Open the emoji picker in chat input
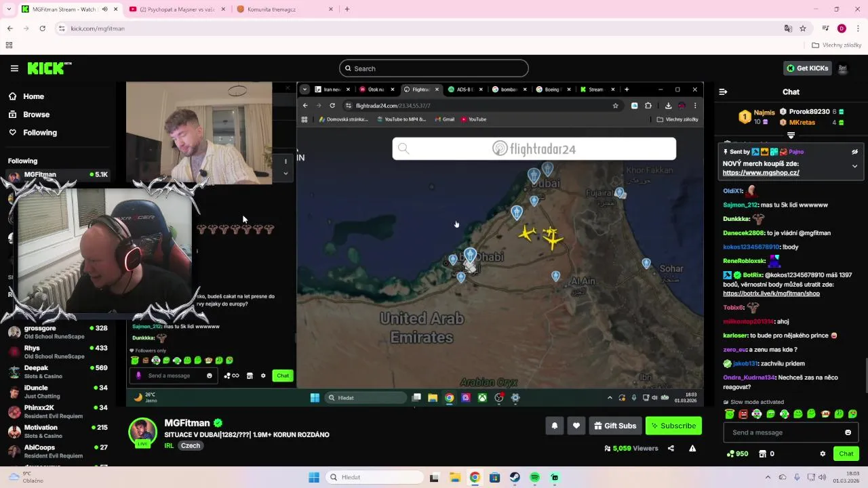The height and width of the screenshot is (488, 868). pyautogui.click(x=848, y=432)
